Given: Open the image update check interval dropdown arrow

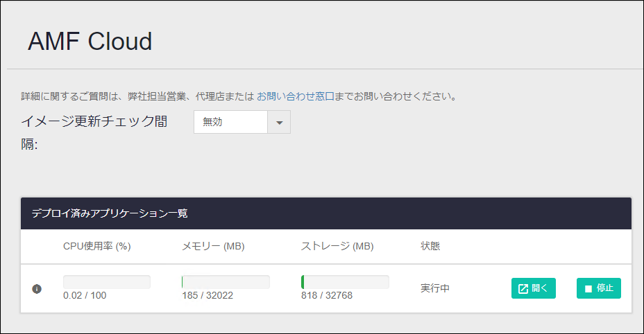Looking at the screenshot, I should tap(279, 122).
